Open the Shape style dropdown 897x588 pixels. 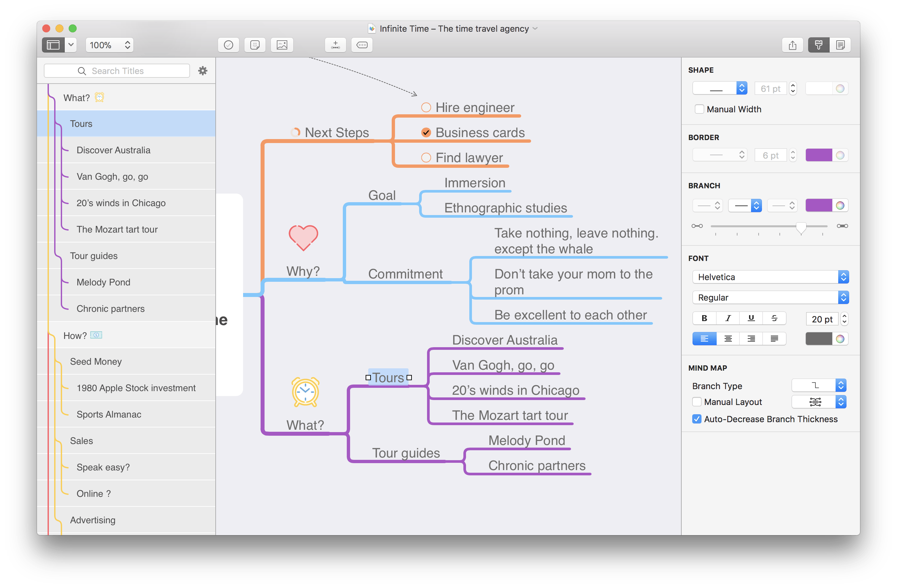720,89
